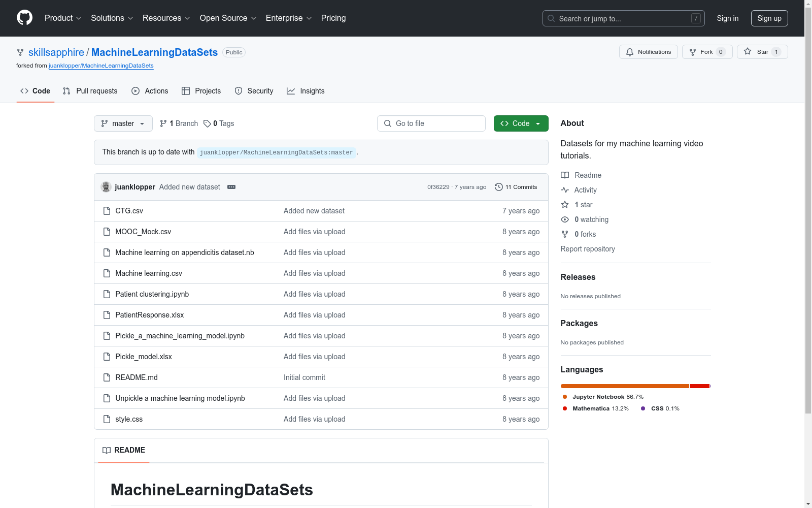Click the file icon beside PatientResponse.xlsx
This screenshot has width=812, height=508.
click(x=107, y=315)
